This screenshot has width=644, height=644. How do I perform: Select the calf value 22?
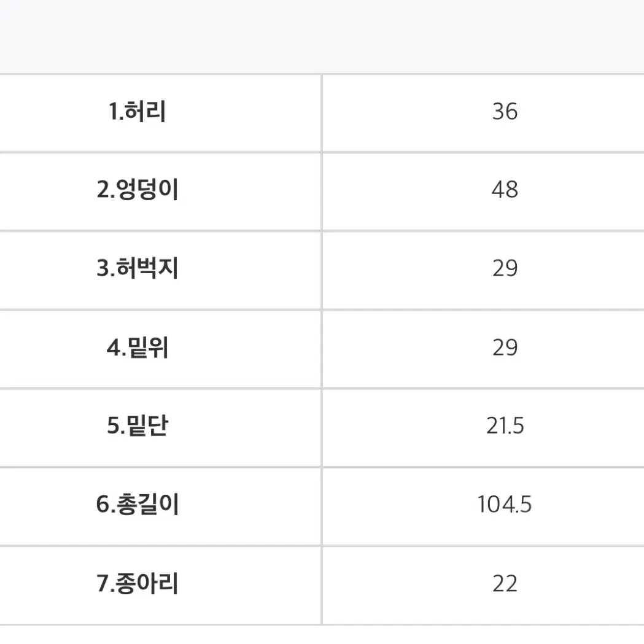click(x=505, y=584)
